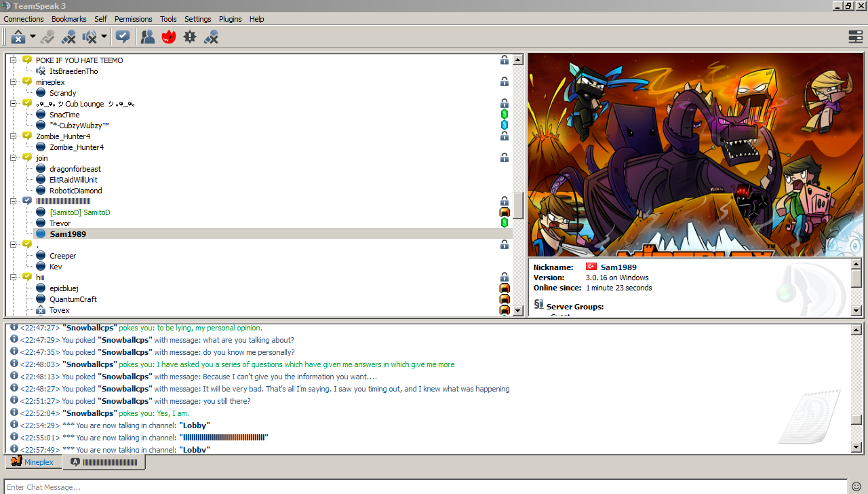
Task: Select the Cub Lounge channel name
Action: point(85,104)
